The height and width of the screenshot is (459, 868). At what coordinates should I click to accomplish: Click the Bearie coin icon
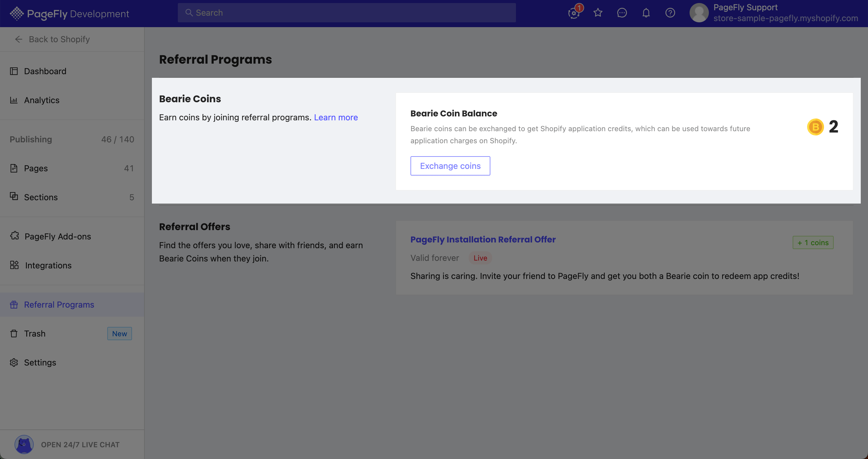[x=816, y=127]
